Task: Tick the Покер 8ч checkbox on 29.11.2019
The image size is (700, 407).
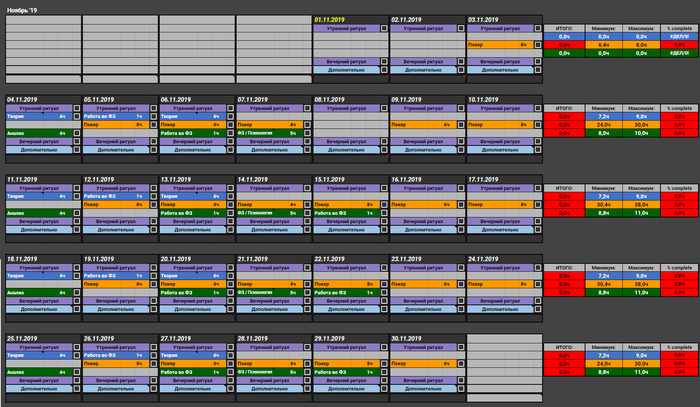Action: click(384, 364)
